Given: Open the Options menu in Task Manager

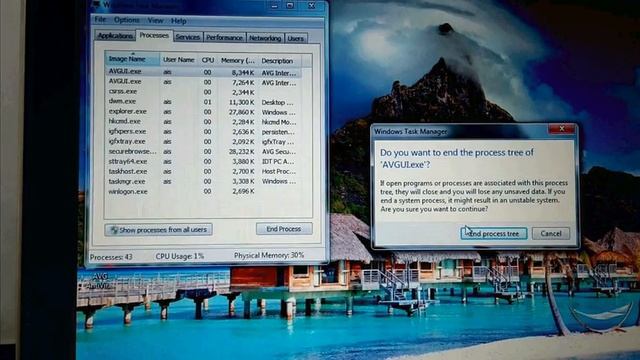Looking at the screenshot, I should [127, 20].
